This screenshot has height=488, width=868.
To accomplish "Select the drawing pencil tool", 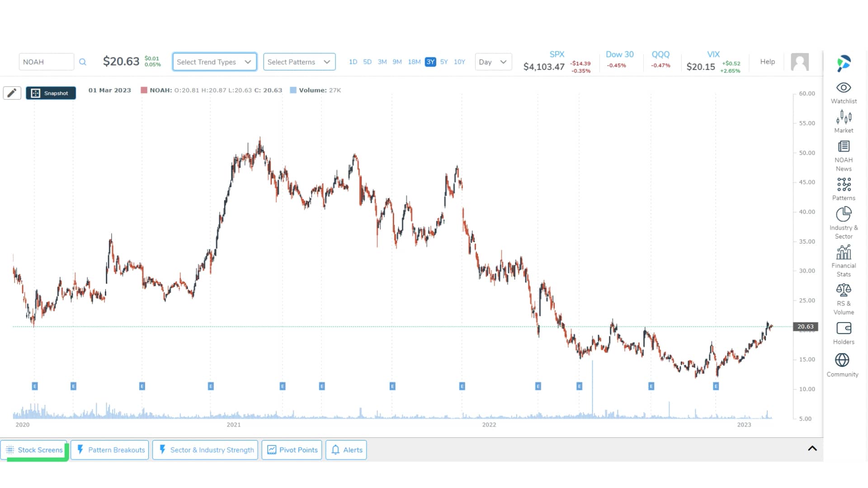I will 12,93.
